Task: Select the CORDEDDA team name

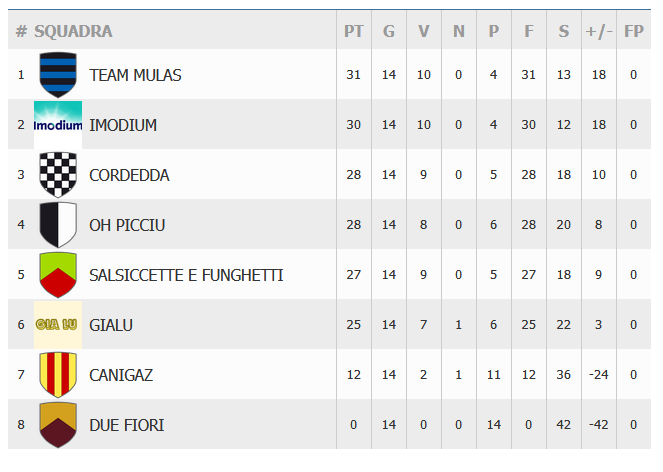Action: pyautogui.click(x=129, y=175)
